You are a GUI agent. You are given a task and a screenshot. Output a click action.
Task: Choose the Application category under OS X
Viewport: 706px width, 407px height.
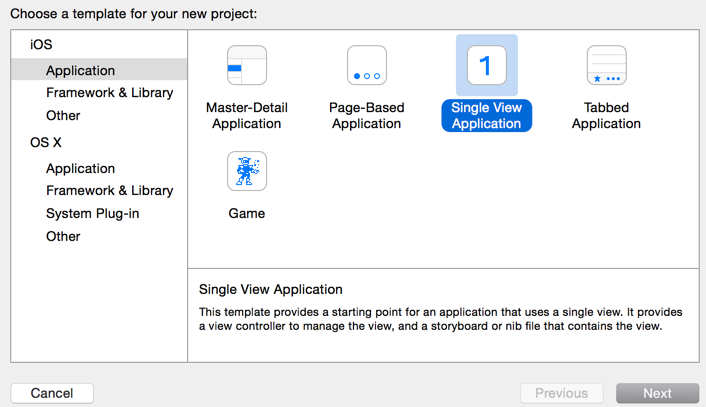[80, 168]
